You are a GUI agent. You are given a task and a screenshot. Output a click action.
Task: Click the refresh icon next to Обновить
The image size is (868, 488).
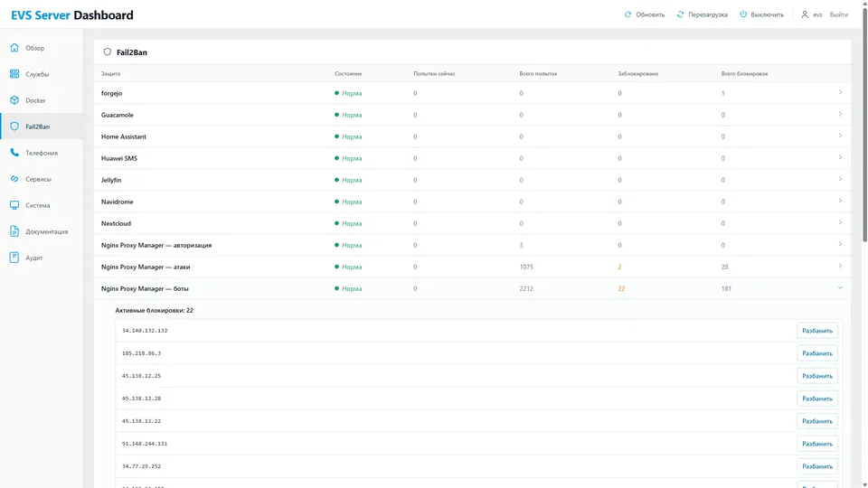(x=627, y=14)
